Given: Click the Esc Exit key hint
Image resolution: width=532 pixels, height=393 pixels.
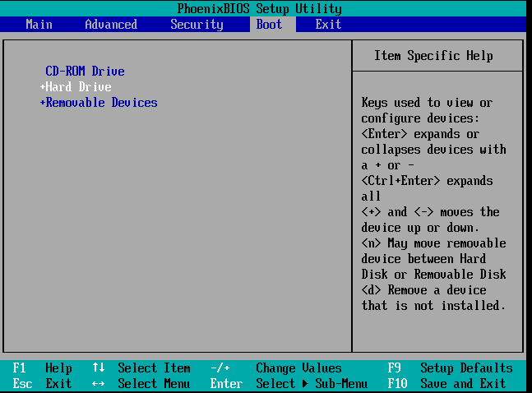Looking at the screenshot, I should (x=42, y=383).
